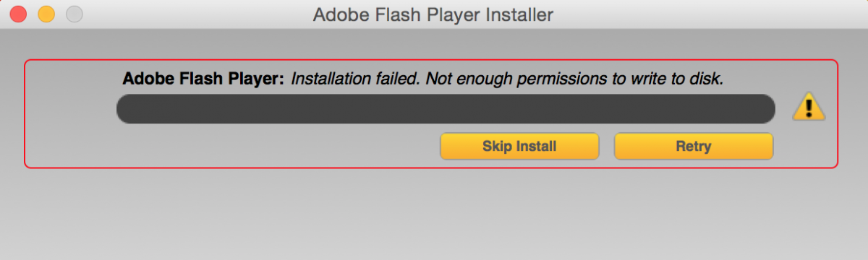Click blank space left of Skip Install button
Screen dimensions: 868x260
pos(275,146)
